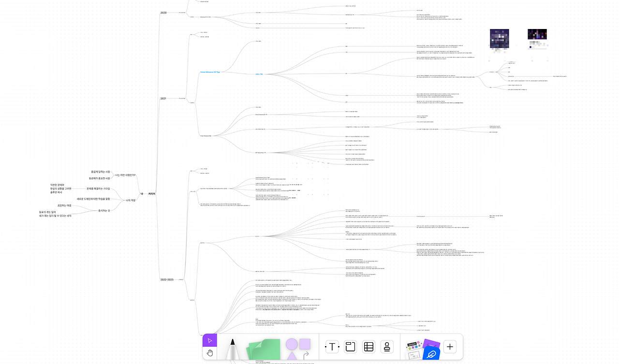Viewport: 619px width, 364px height.
Task: Switch to the Hand tool
Action: click(210, 353)
